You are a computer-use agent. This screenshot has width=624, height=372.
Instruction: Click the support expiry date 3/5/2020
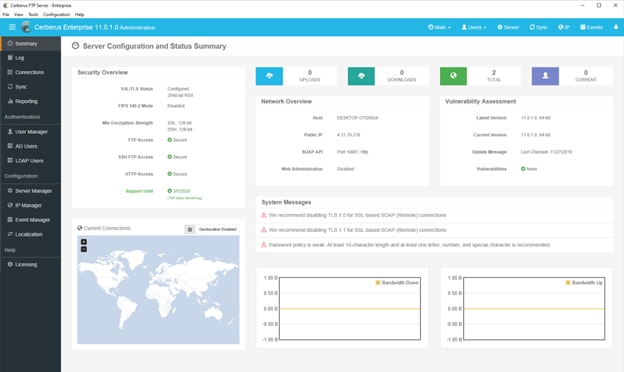point(181,191)
